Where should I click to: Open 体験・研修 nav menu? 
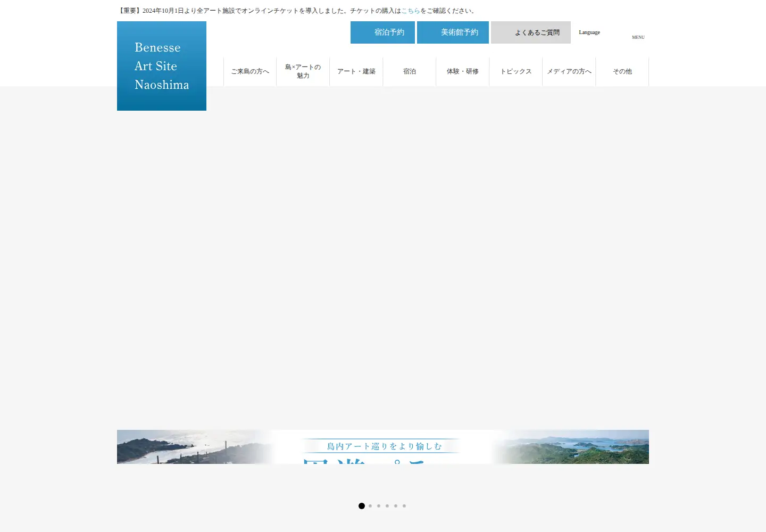(463, 71)
